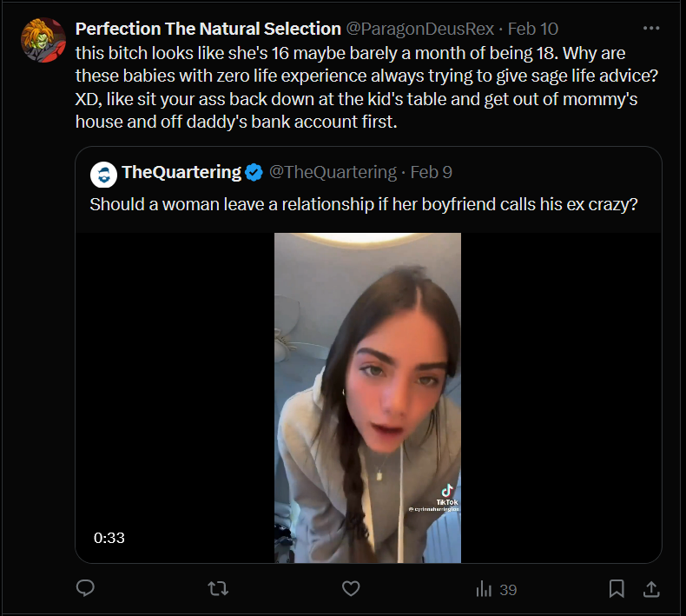Click the reply speech bubble icon
Screen dimensions: 686x616
click(x=85, y=588)
